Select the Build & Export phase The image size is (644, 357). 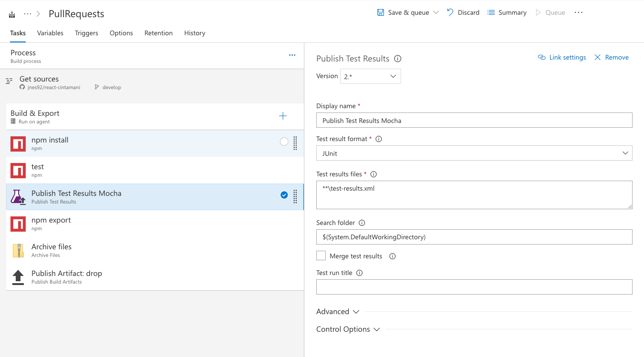click(x=155, y=117)
